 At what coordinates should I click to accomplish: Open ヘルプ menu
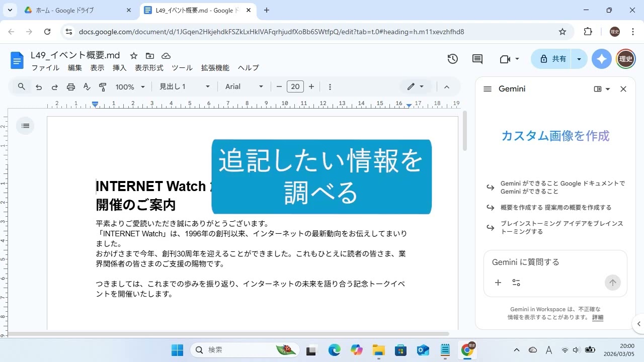click(x=249, y=68)
